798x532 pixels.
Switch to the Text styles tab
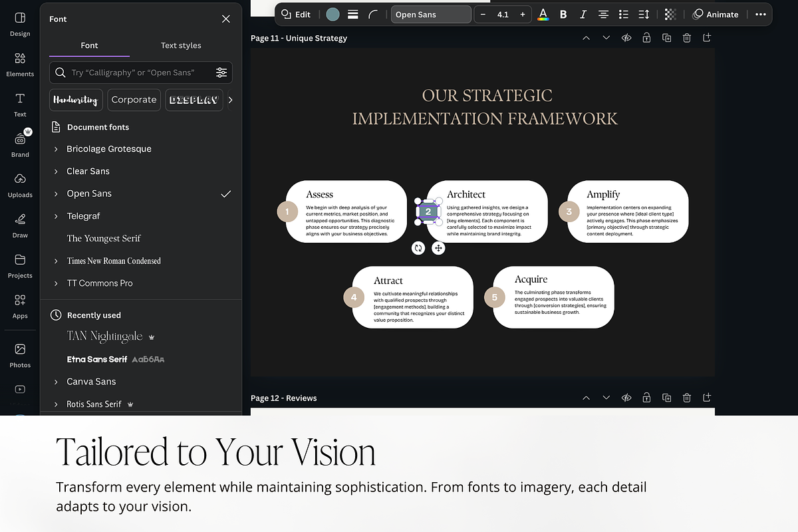click(181, 45)
